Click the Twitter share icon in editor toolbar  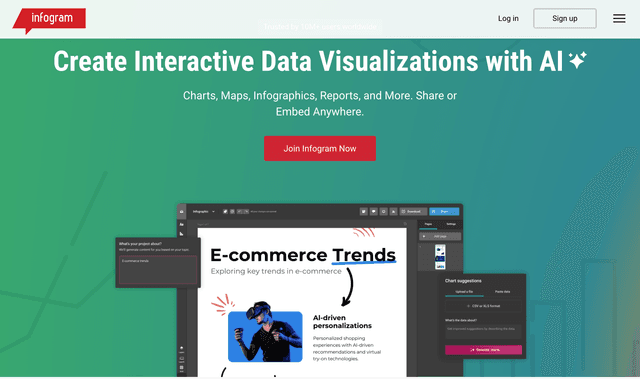coord(363,211)
